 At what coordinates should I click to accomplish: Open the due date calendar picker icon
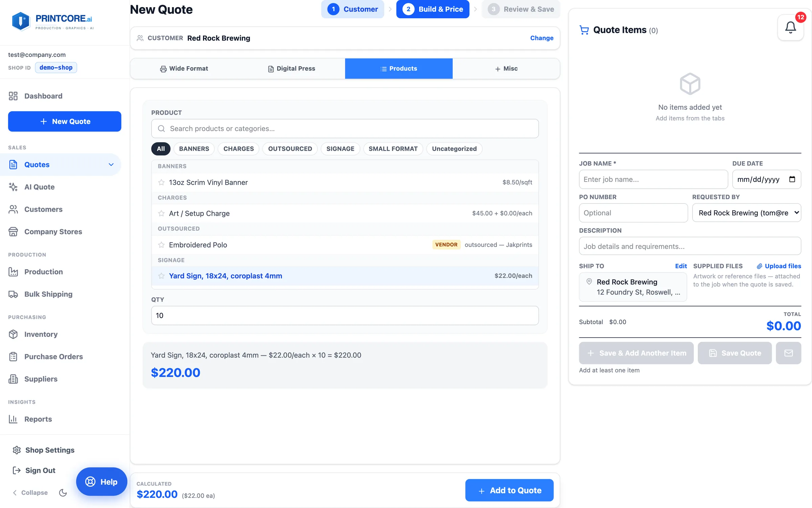pos(792,179)
